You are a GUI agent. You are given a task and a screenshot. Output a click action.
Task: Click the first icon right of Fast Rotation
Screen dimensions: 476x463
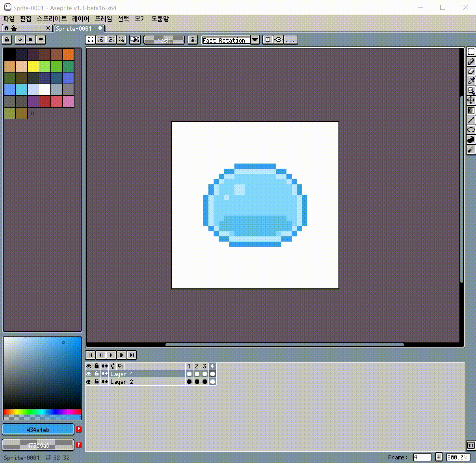[x=268, y=40]
